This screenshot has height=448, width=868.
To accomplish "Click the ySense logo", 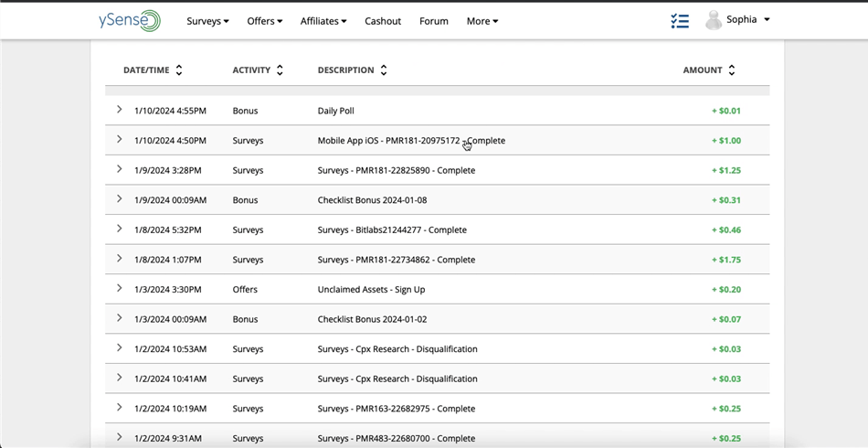I will click(x=130, y=21).
